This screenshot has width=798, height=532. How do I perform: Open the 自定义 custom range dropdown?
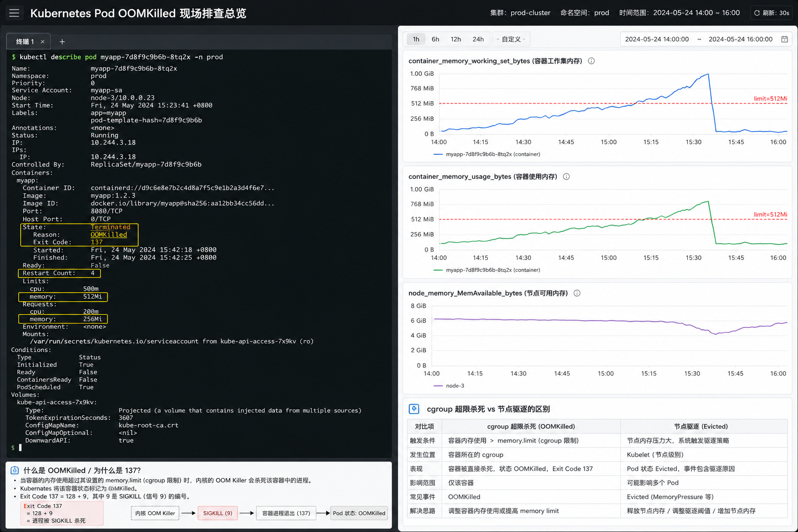[x=511, y=39]
